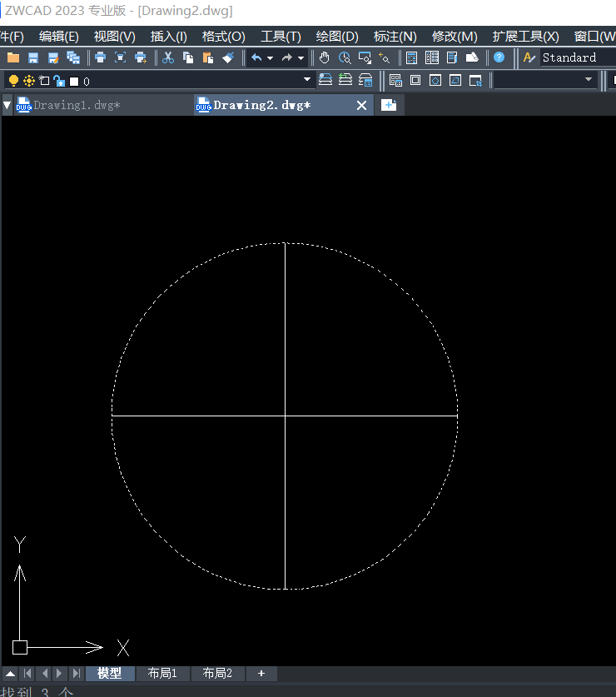Open the 绘图(D) menu

pos(337,37)
